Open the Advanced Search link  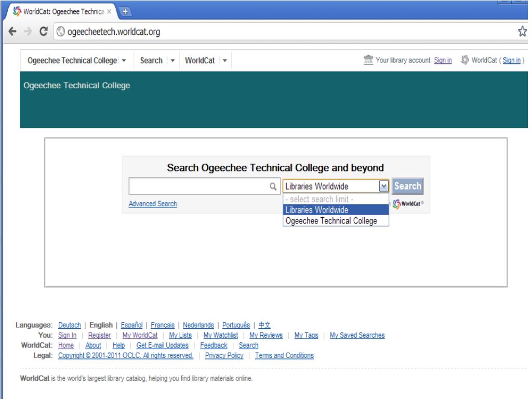[153, 204]
